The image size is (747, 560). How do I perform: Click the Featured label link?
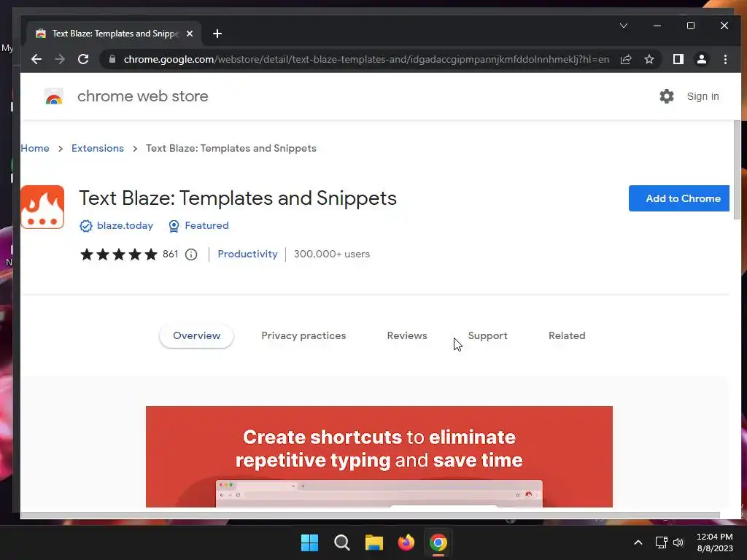[x=206, y=226]
